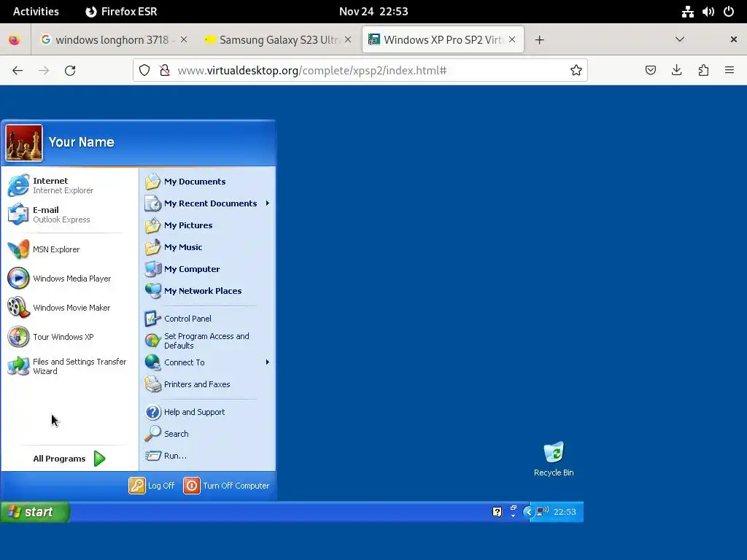Switch to Samsung Galaxy S23 Ultra tab

(279, 39)
